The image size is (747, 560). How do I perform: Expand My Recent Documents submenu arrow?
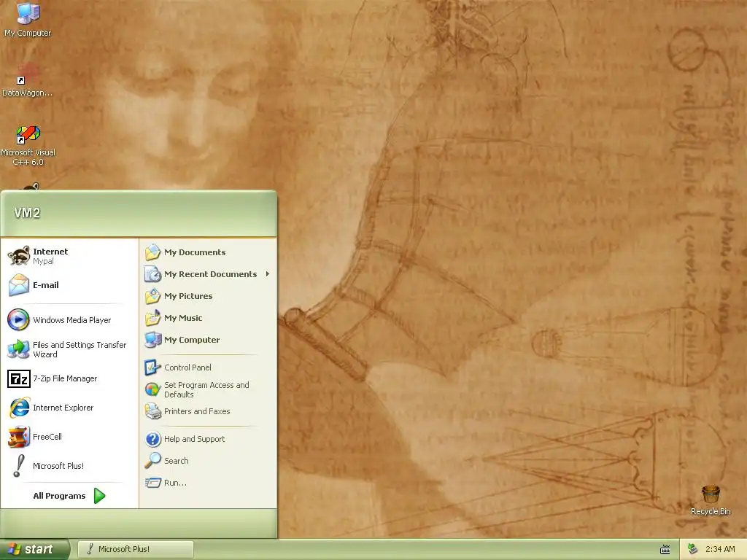pyautogui.click(x=268, y=274)
